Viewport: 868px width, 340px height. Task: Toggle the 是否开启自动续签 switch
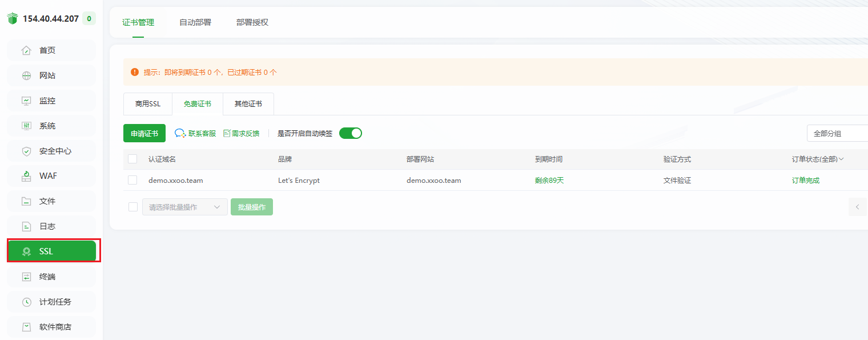tap(351, 133)
